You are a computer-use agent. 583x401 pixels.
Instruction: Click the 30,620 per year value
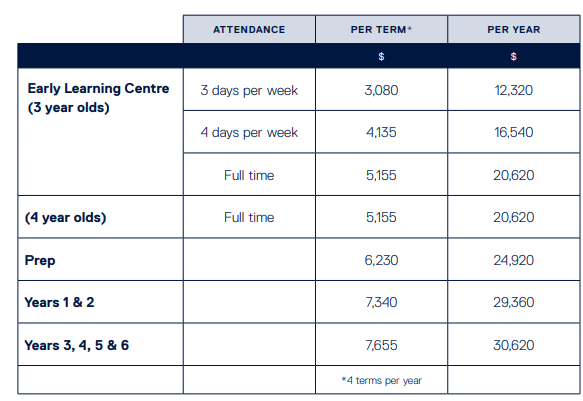pos(513,345)
